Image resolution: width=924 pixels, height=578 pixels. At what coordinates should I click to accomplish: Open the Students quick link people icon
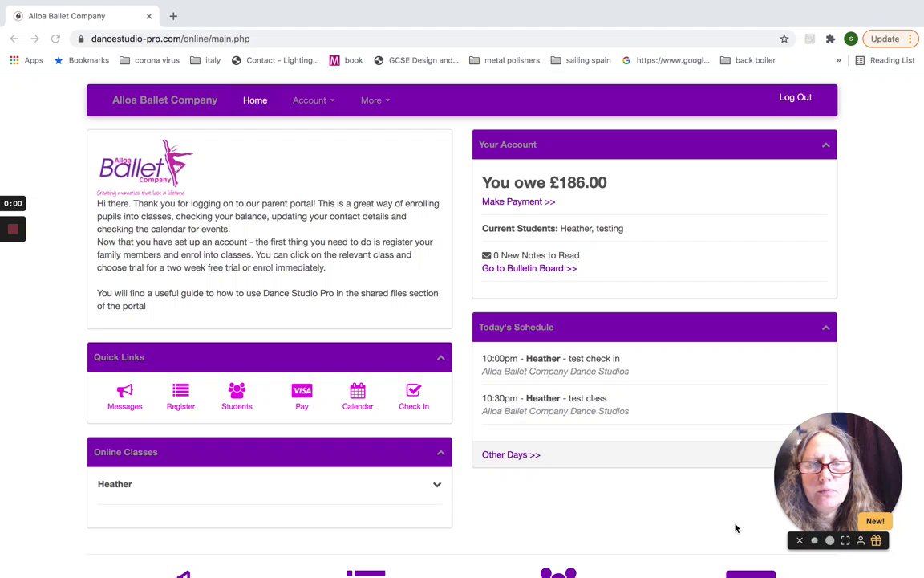pyautogui.click(x=237, y=390)
